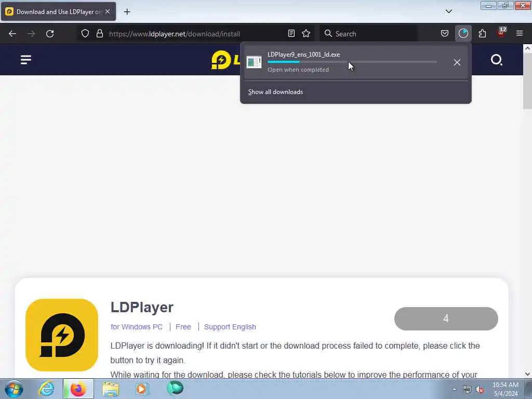Open Windows Media Player from taskbar
This screenshot has width=532, height=399.
click(x=142, y=389)
